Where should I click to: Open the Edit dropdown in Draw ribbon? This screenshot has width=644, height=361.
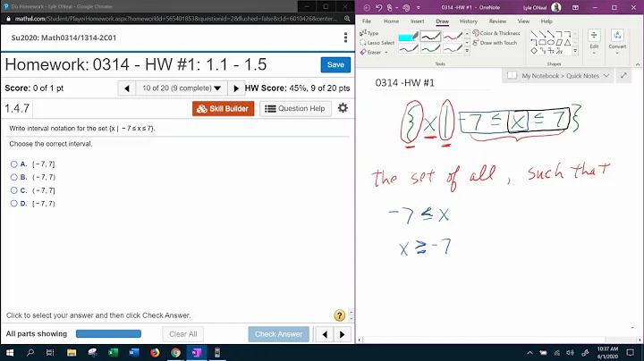pos(594,42)
